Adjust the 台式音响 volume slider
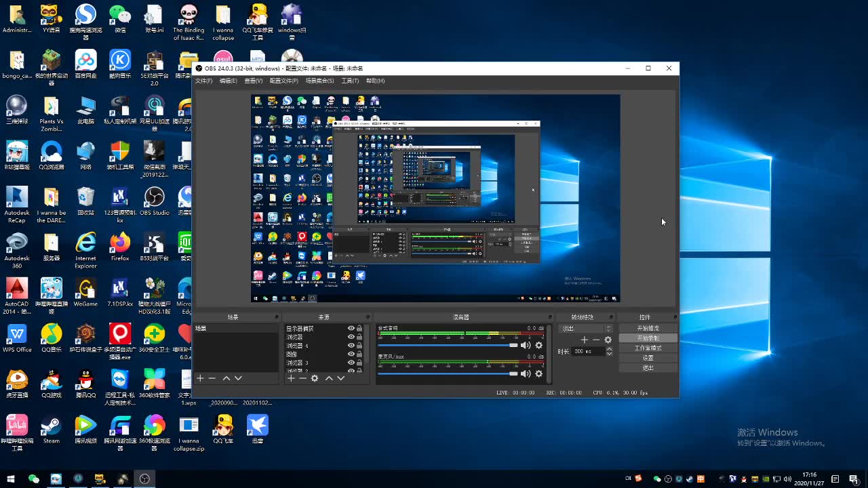 pyautogui.click(x=448, y=345)
